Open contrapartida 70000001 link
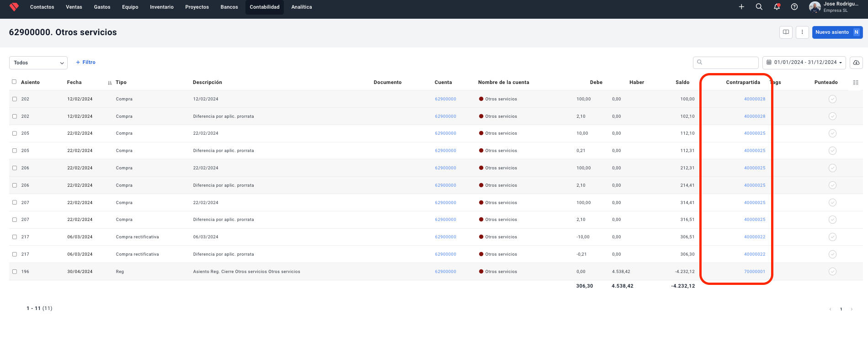This screenshot has height=347, width=868. click(x=755, y=272)
